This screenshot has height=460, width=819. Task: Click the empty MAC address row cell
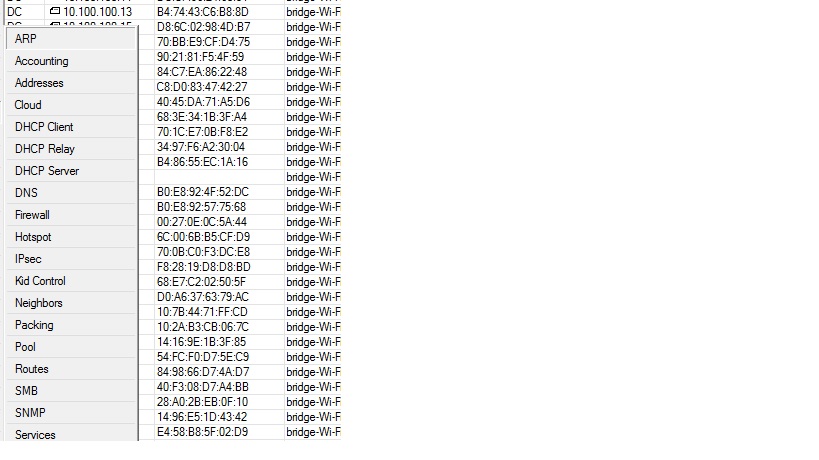point(219,177)
